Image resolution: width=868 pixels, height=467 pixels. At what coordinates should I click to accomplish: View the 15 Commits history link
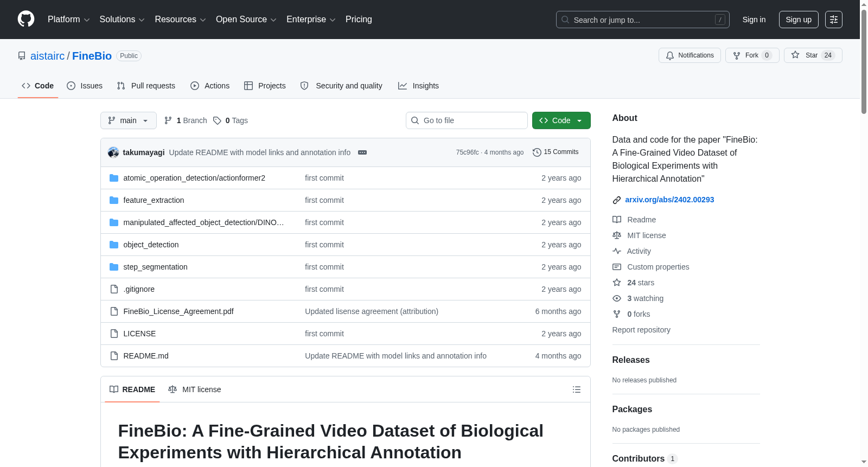(556, 152)
